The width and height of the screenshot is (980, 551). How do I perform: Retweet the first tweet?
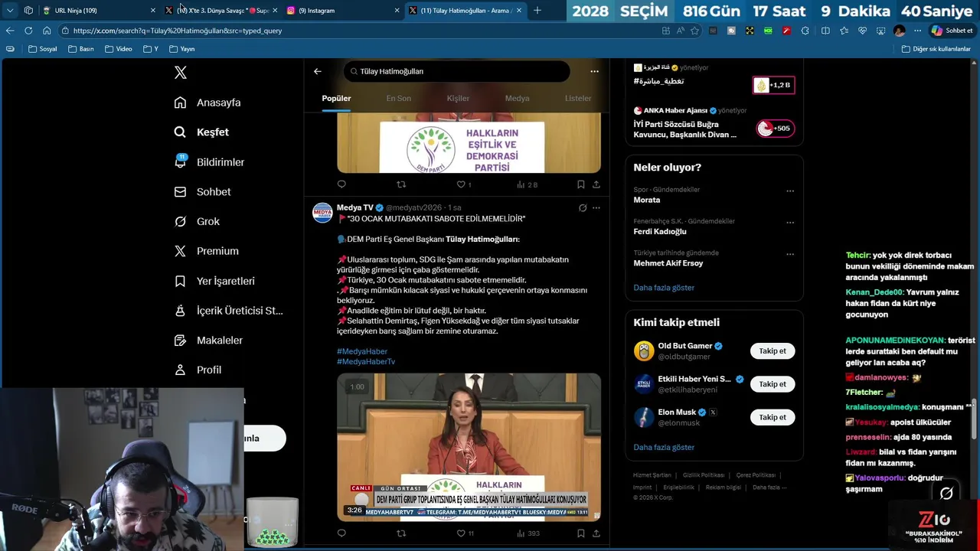401,184
